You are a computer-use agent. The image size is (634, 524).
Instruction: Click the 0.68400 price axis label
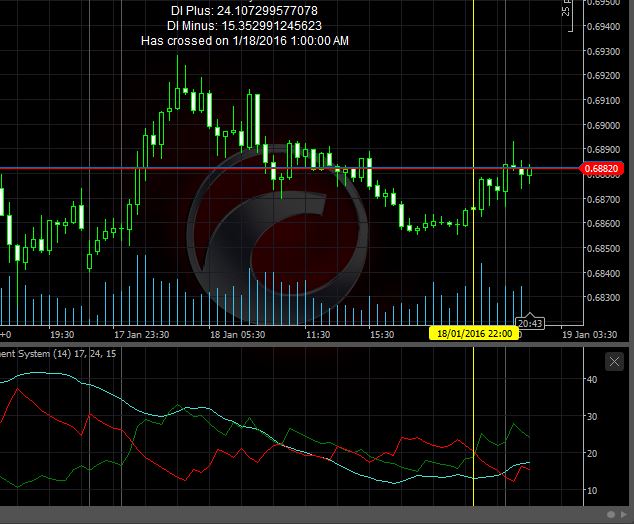point(603,273)
